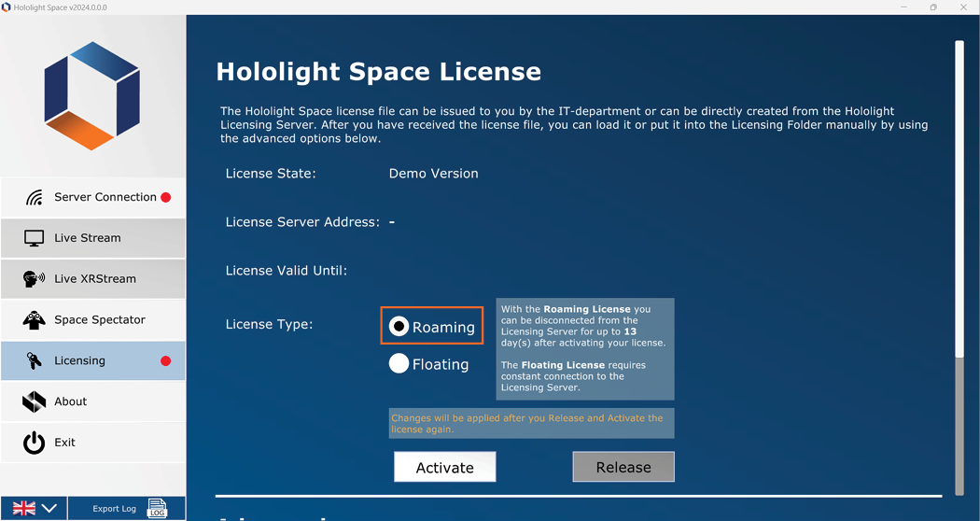
Task: Choose Exit in the sidebar
Action: coord(93,443)
